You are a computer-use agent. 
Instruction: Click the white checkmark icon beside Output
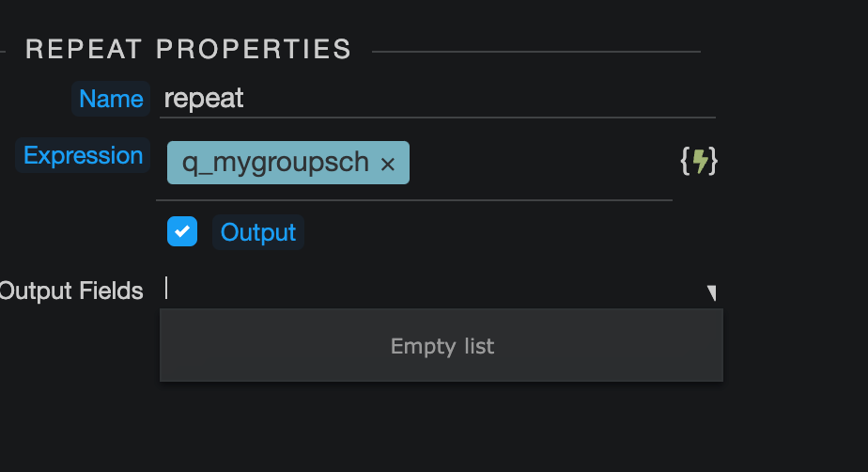182,231
